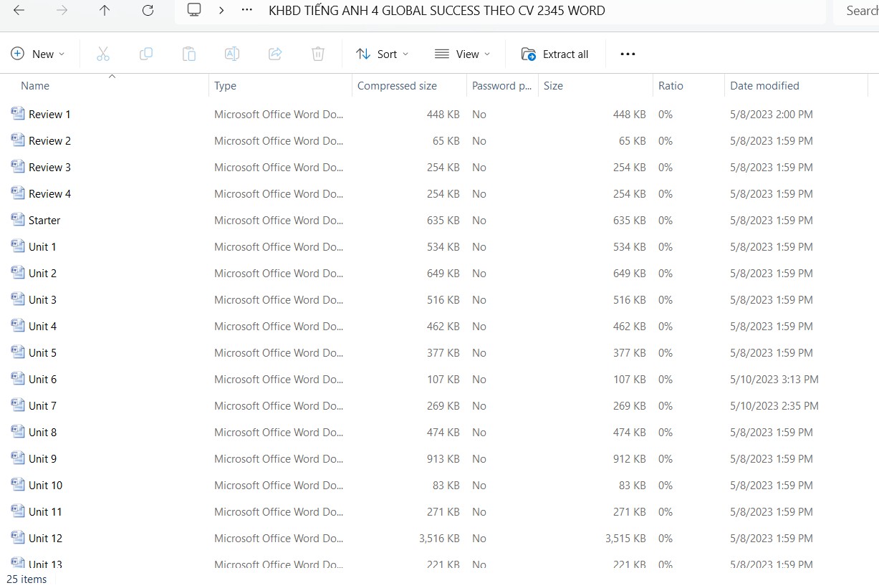Click the Rename icon in toolbar
Image resolution: width=879 pixels, height=588 pixels.
point(232,54)
